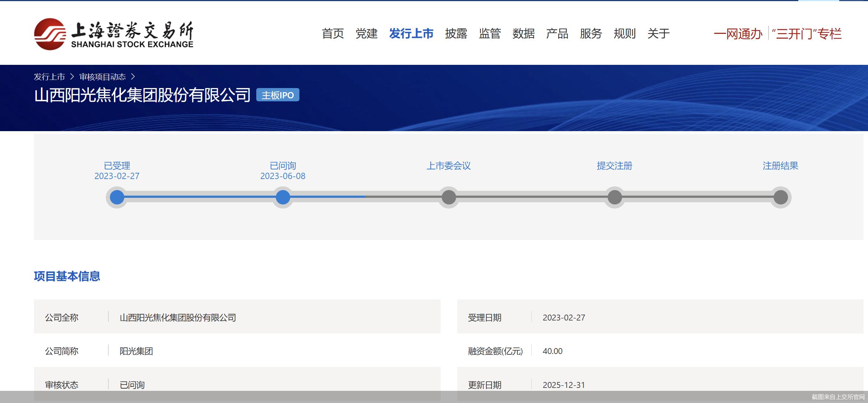Viewport: 868px width, 403px height.
Task: Go to 发行上市 breadcrumb link
Action: coord(49,77)
